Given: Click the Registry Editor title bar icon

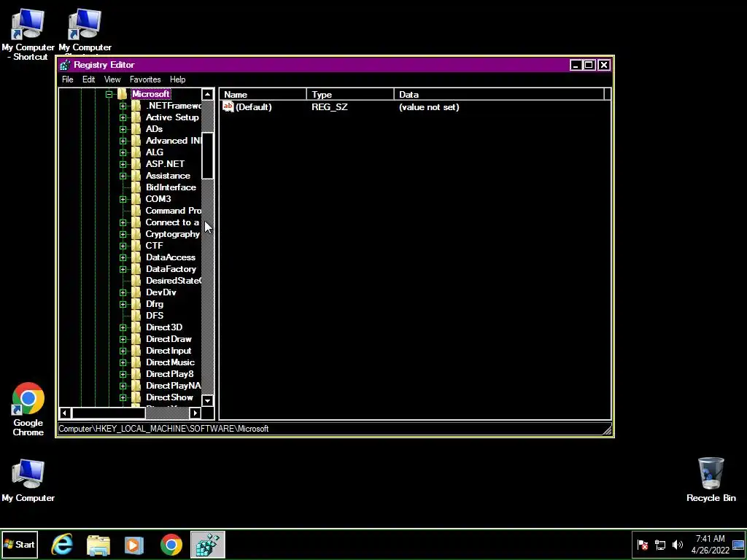Looking at the screenshot, I should [65, 65].
